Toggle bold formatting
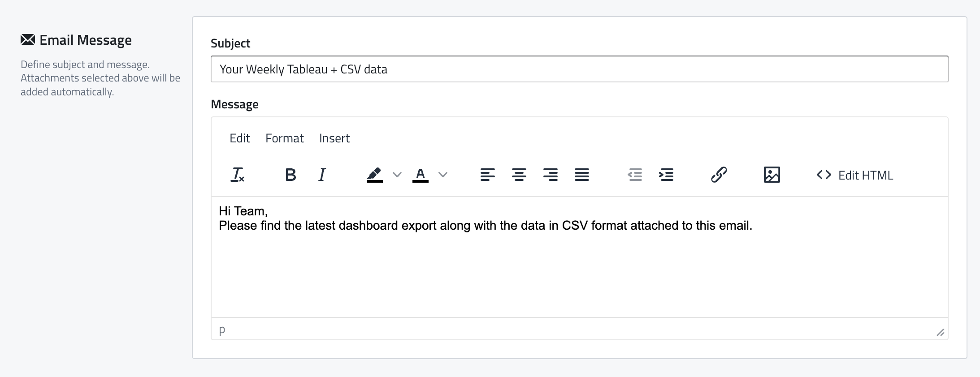The height and width of the screenshot is (377, 980). click(x=291, y=175)
